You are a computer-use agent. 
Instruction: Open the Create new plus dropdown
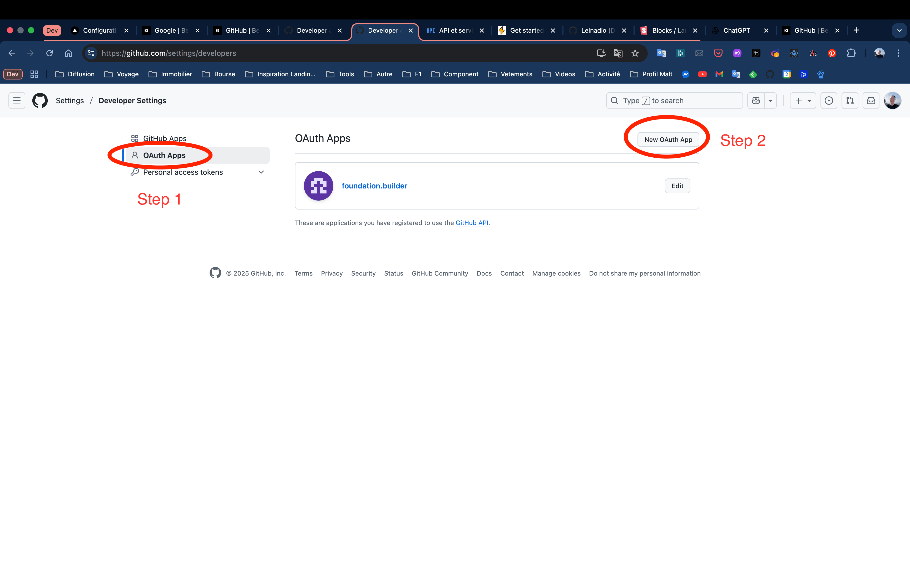(x=803, y=101)
